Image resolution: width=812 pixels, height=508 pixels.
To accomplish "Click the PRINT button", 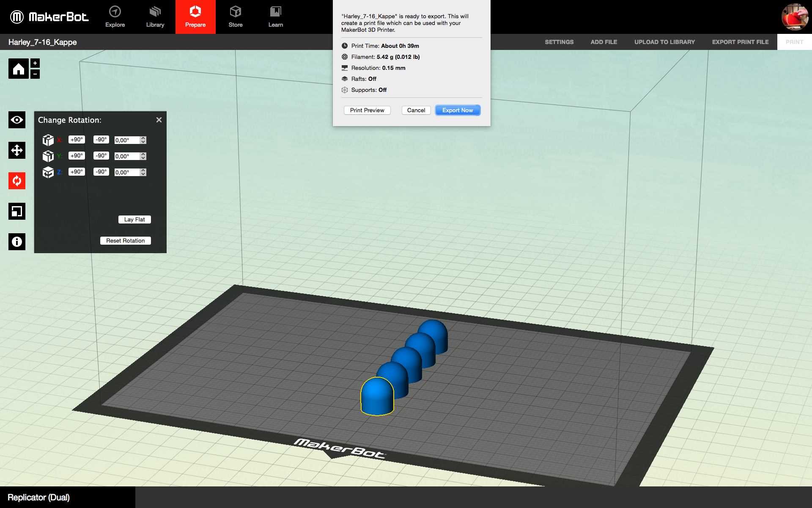I will [x=794, y=42].
